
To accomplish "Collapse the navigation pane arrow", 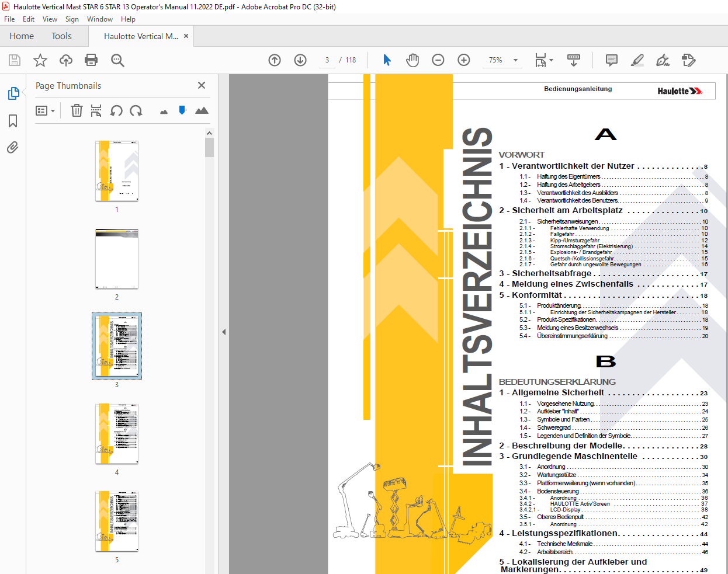I will click(224, 332).
